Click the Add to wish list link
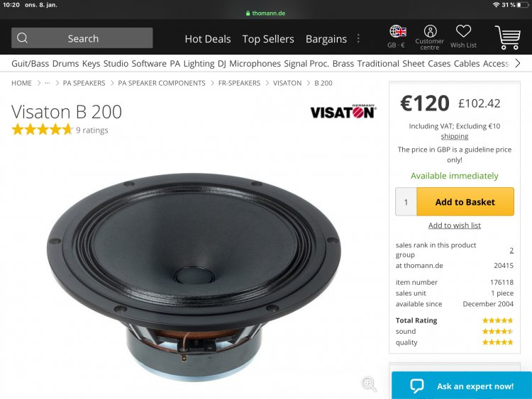532x399 pixels. (455, 225)
